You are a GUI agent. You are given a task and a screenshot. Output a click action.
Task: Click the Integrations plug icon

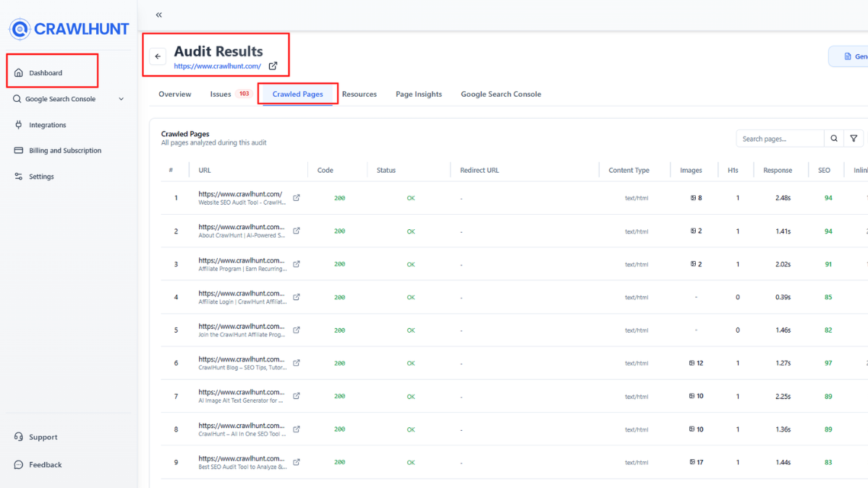click(19, 125)
